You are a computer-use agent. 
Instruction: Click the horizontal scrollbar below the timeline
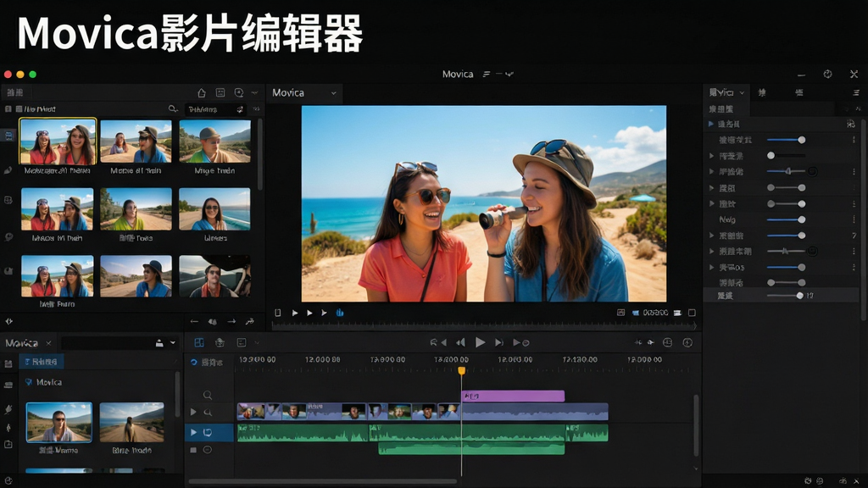click(323, 481)
